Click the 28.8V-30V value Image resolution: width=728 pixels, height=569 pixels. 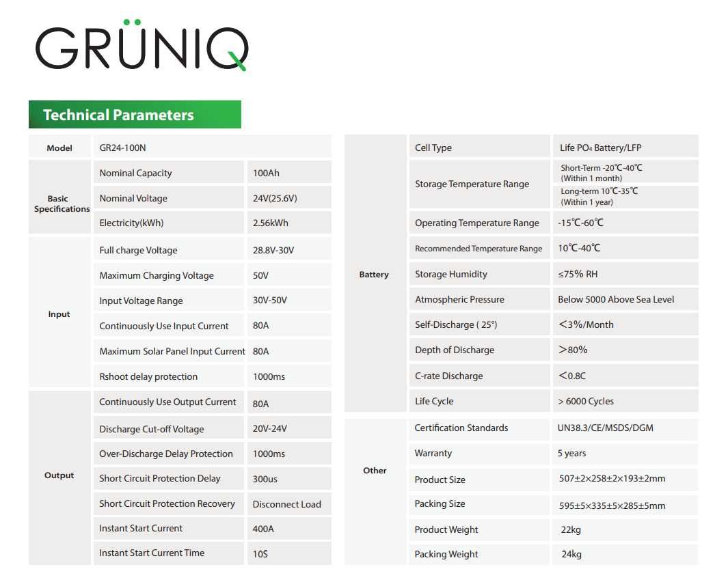(273, 250)
